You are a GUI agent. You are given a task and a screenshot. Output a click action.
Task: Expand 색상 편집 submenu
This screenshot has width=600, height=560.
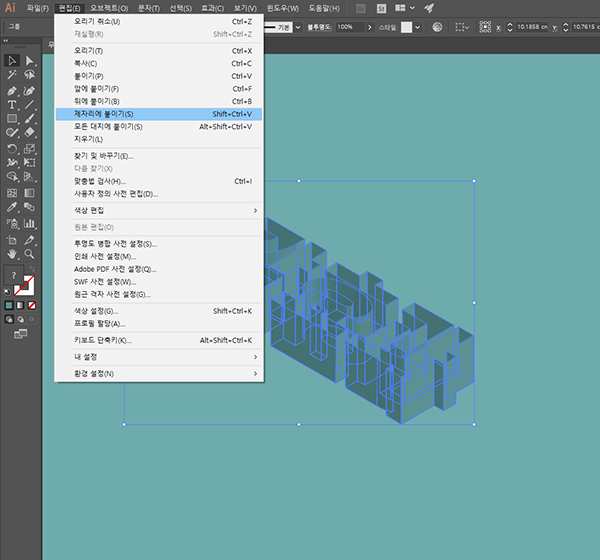click(159, 211)
